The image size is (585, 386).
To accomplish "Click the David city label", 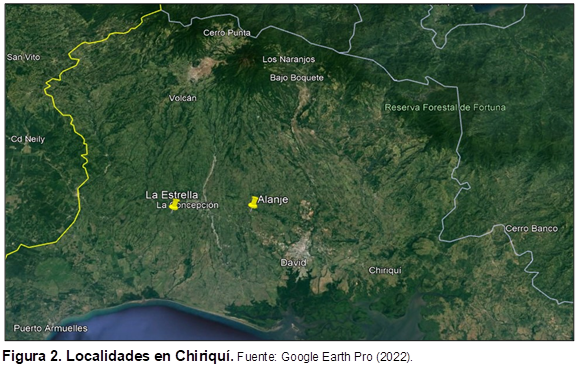I will click(294, 263).
